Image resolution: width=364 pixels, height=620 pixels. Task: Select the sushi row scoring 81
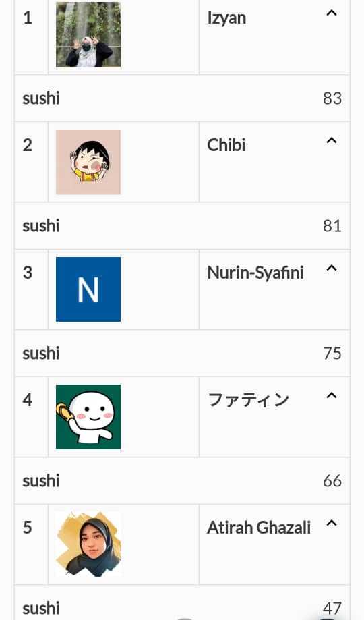pos(182,226)
